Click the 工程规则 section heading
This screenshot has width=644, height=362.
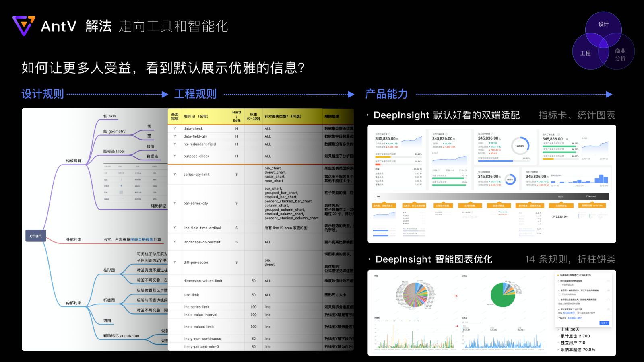[196, 94]
